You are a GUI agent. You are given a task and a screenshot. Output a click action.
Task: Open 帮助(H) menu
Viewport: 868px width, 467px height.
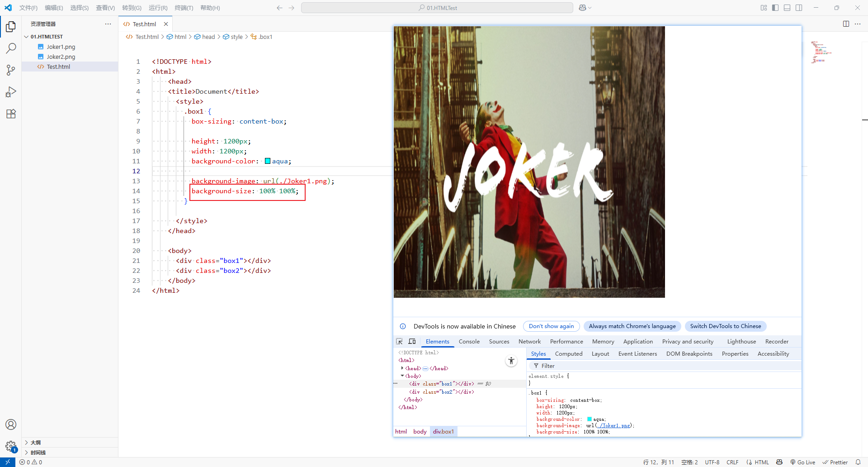(x=210, y=8)
